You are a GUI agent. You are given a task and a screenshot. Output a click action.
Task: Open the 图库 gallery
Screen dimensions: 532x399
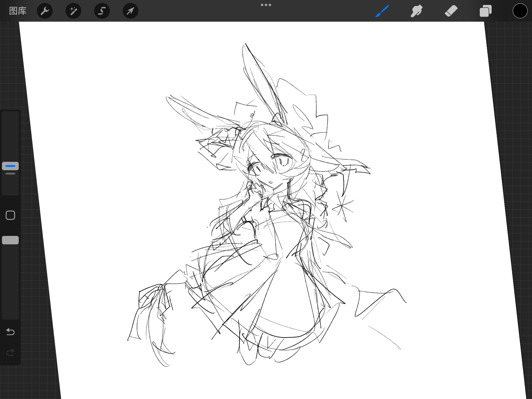pos(18,11)
